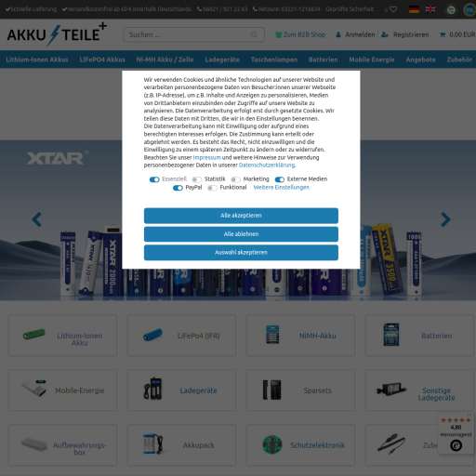Screen dimensions: 476x476
Task: Click the XTAR logo on banner
Action: click(x=58, y=158)
